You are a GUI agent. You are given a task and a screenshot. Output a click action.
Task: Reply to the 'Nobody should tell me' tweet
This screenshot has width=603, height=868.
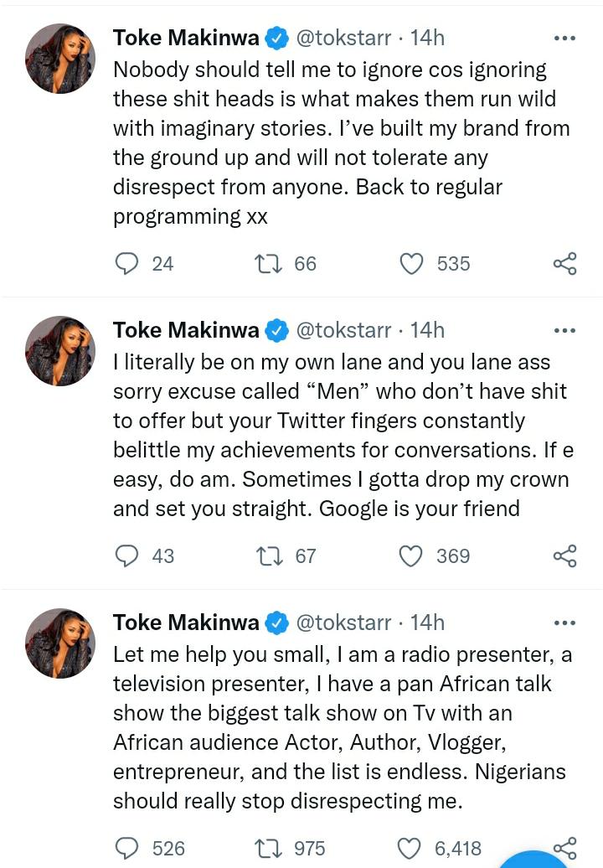point(126,264)
